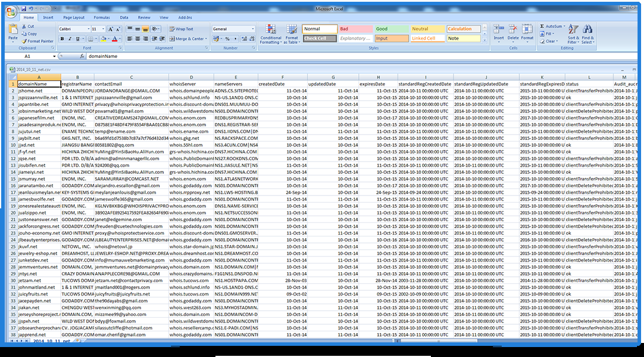
Task: Toggle italic formatting
Action: click(x=68, y=38)
